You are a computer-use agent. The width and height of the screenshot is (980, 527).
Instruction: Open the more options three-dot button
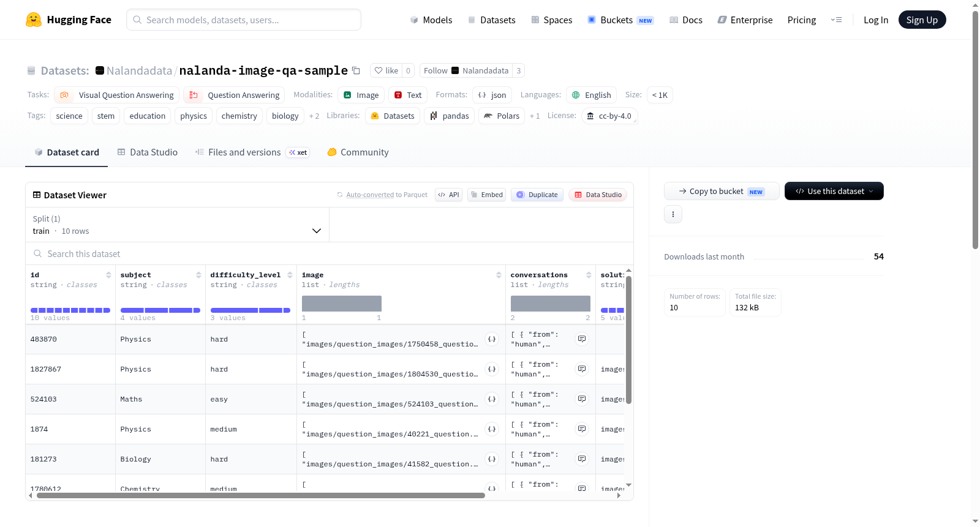(673, 214)
